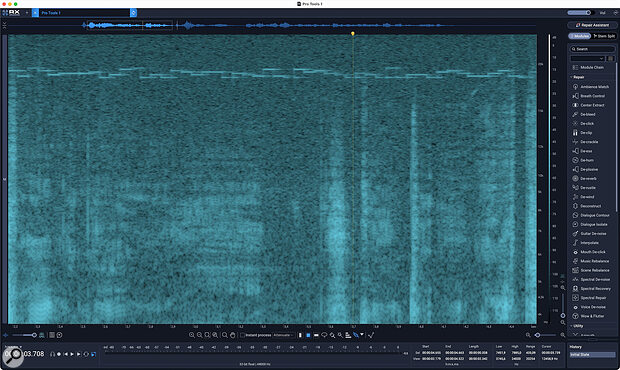
Task: Open the De-bleed module
Action: (584, 114)
